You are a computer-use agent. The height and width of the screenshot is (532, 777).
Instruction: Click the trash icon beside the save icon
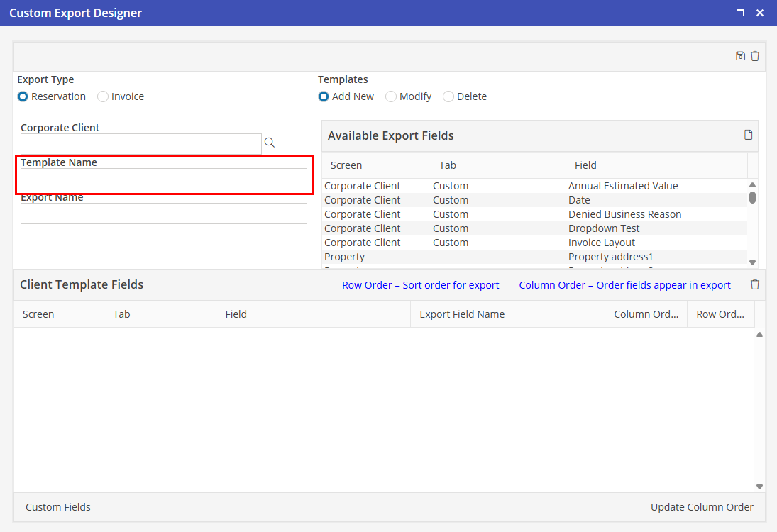[x=755, y=56]
